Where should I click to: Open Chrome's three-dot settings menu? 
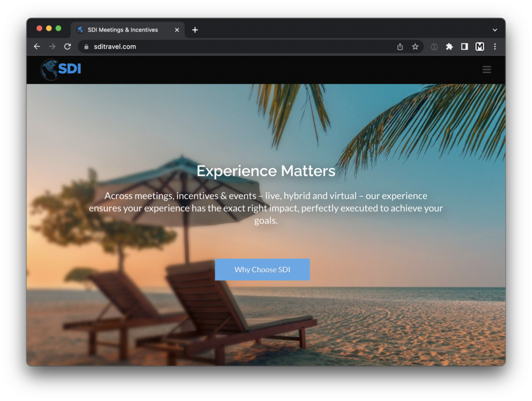[495, 46]
